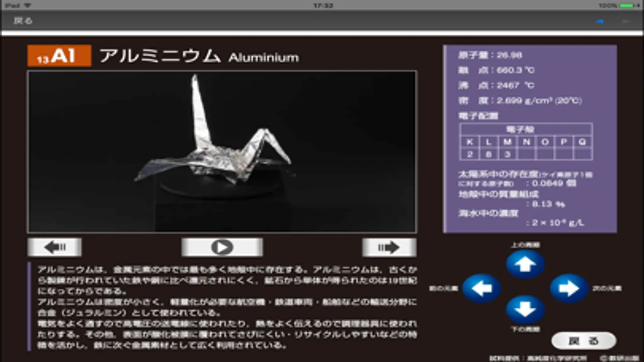Tap the orange 13 Al element badge
The image size is (644, 362).
pos(59,56)
